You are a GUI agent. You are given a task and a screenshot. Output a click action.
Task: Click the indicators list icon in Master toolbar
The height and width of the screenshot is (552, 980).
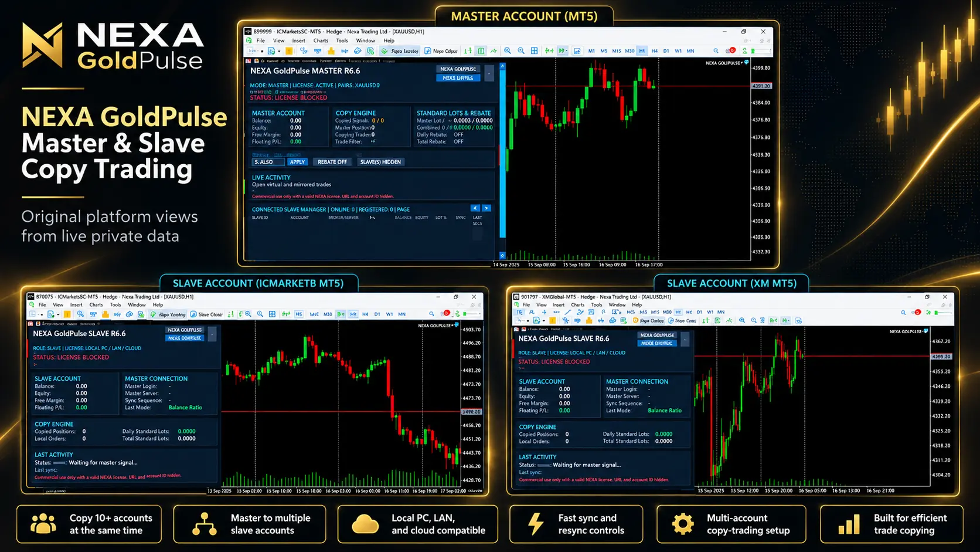pyautogui.click(x=577, y=51)
